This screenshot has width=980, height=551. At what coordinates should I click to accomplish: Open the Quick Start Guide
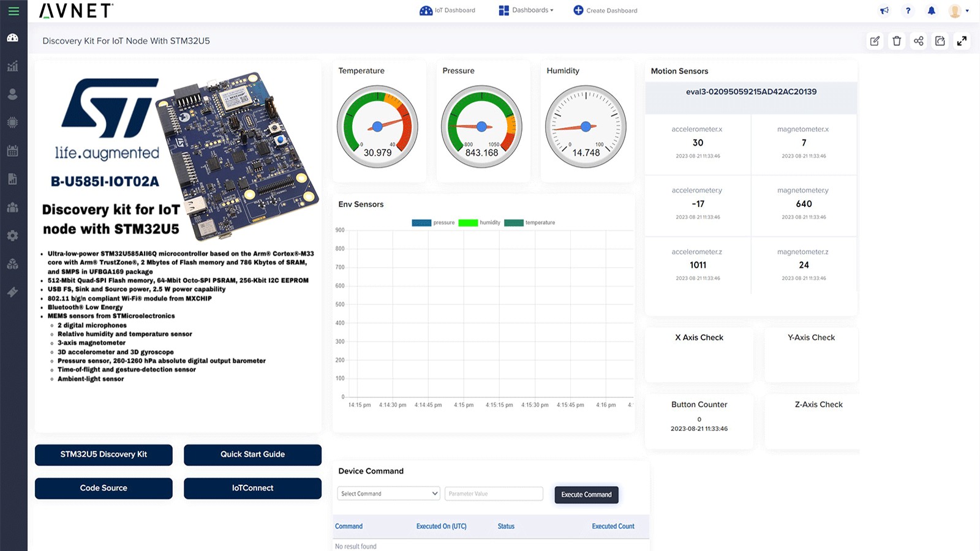point(252,454)
